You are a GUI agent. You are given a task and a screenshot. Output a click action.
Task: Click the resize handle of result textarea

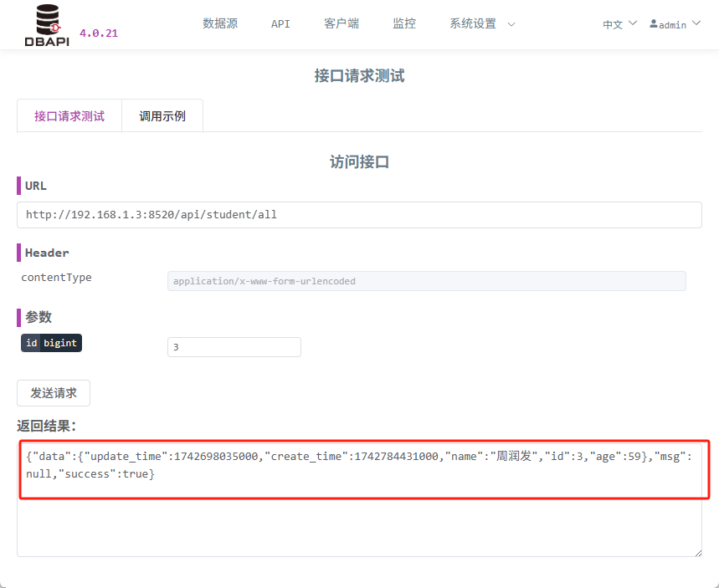[x=698, y=553]
